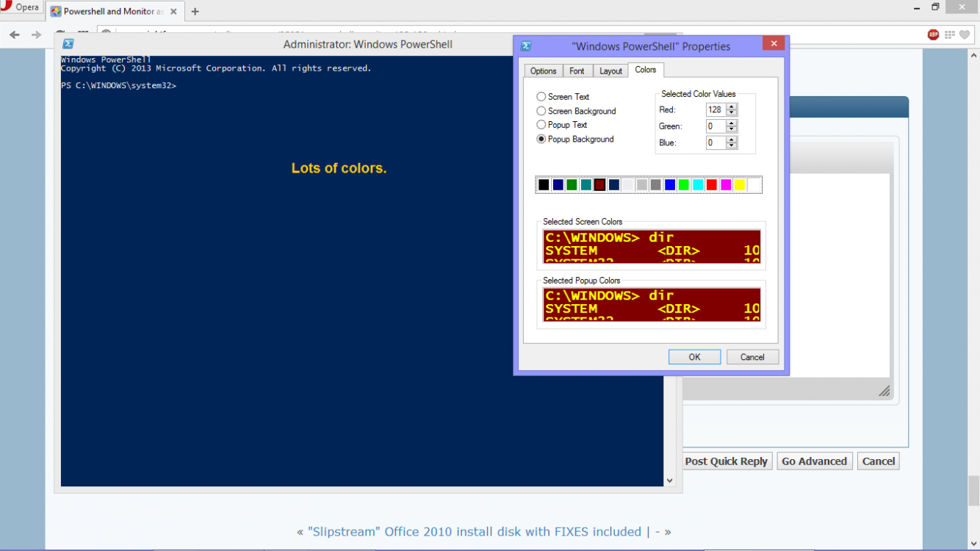Click the Properties dialog PowerShell icon

pos(526,46)
